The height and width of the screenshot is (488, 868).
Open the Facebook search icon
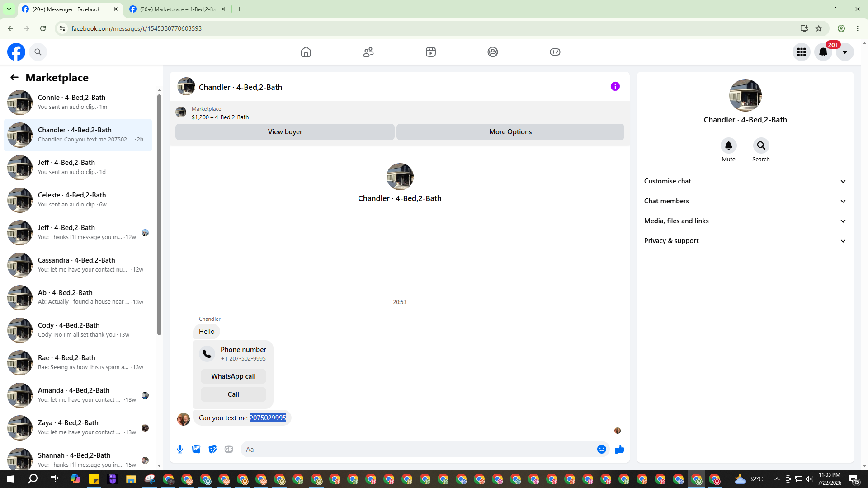click(x=38, y=52)
